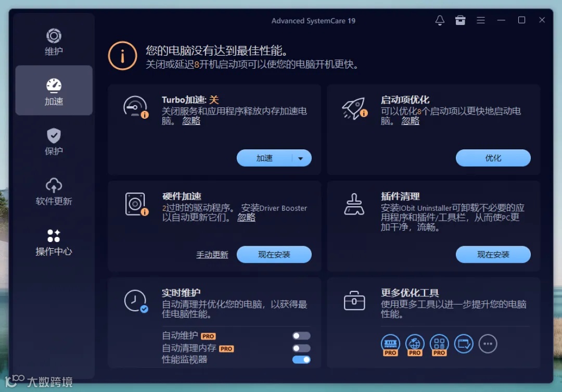This screenshot has height=392, width=562.
Task: Open the PRO four-squares tool icon
Action: point(439,345)
